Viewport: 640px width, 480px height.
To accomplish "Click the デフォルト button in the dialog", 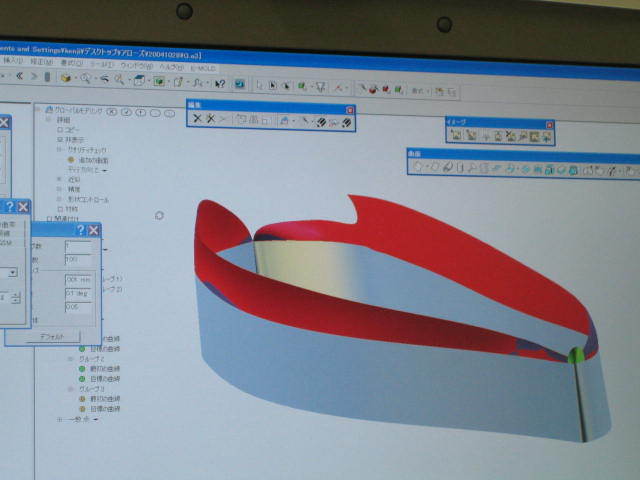I will 53,337.
